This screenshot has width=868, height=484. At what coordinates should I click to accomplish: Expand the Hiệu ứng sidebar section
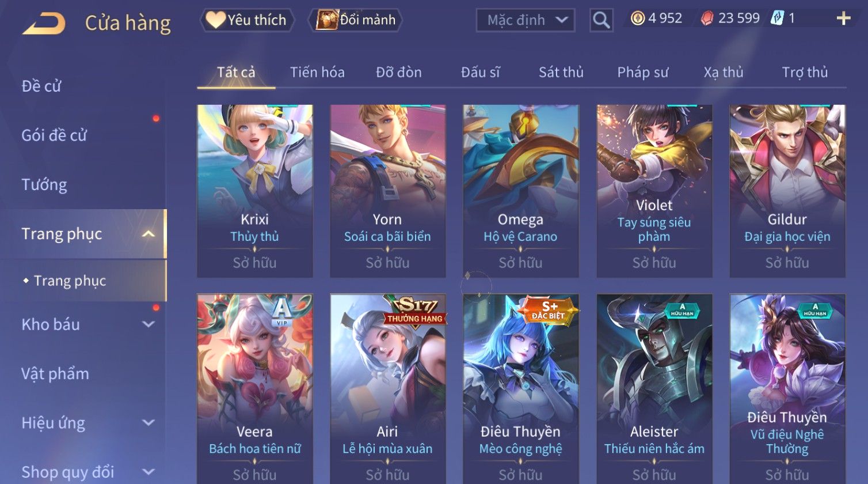[x=149, y=423]
